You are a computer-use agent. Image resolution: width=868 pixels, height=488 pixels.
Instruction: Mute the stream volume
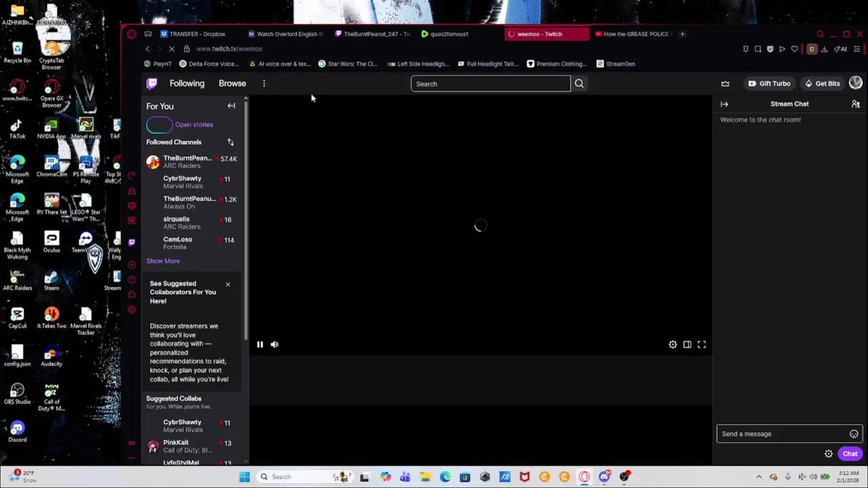tap(275, 344)
